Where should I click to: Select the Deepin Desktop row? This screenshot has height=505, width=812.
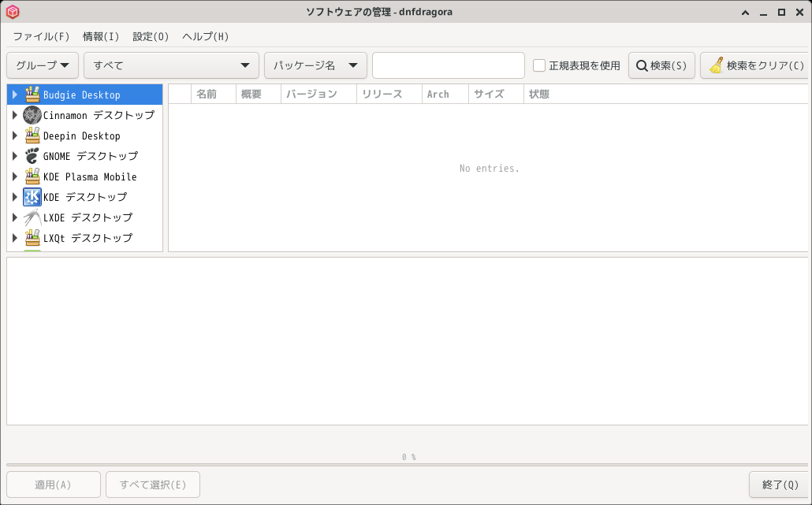tap(85, 136)
